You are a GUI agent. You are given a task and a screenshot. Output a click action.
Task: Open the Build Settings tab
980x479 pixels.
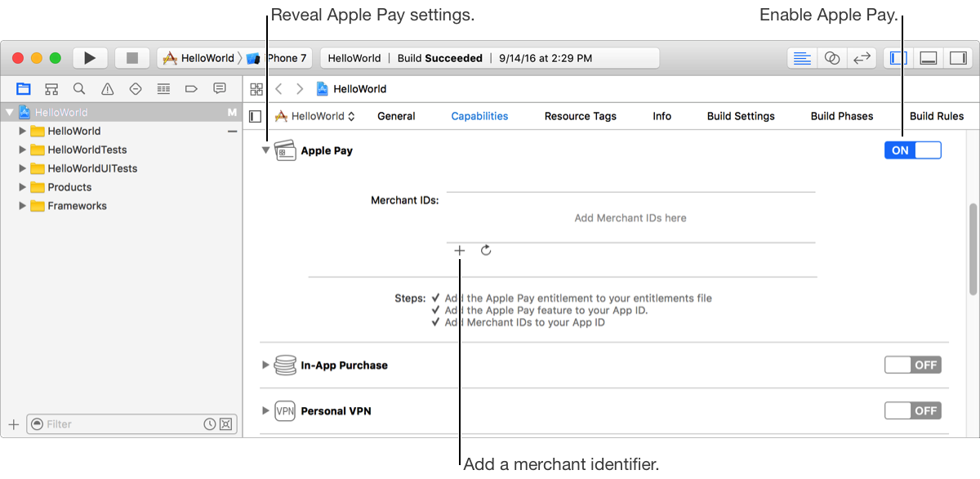point(741,116)
